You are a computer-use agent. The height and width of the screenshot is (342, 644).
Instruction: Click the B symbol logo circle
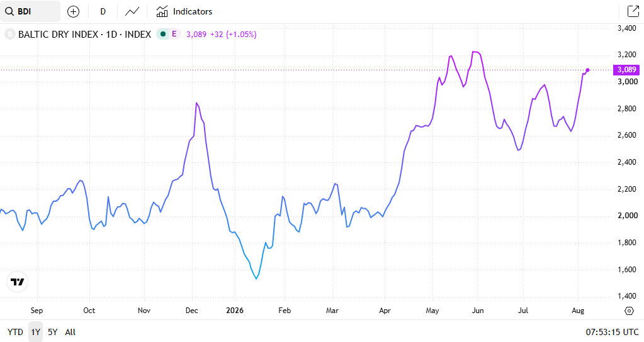click(x=10, y=35)
